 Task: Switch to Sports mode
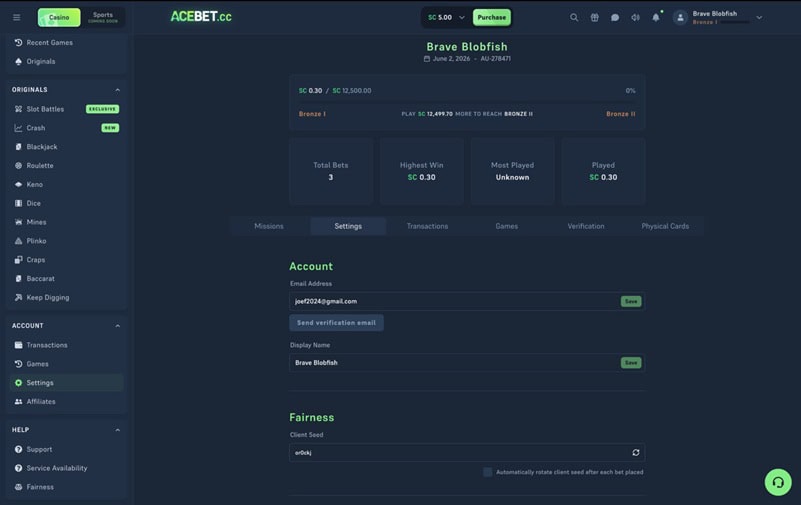click(103, 17)
